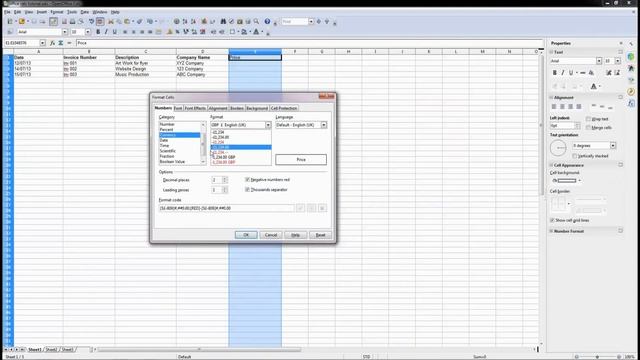Click the blue Help question mark icon

coord(267,21)
